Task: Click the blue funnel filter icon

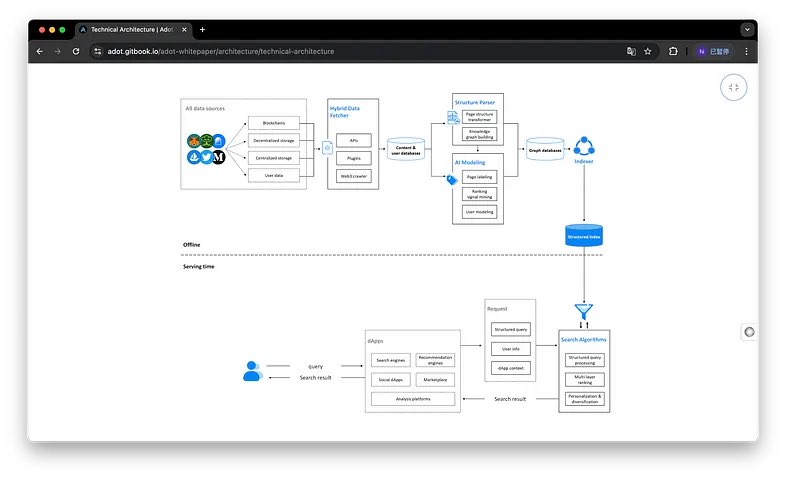Action: pos(584,311)
